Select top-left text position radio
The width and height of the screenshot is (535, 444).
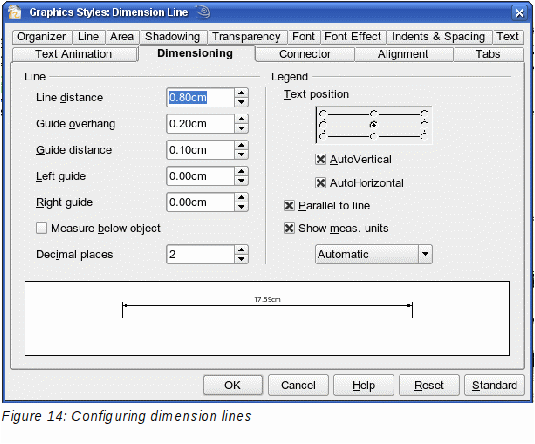click(322, 114)
